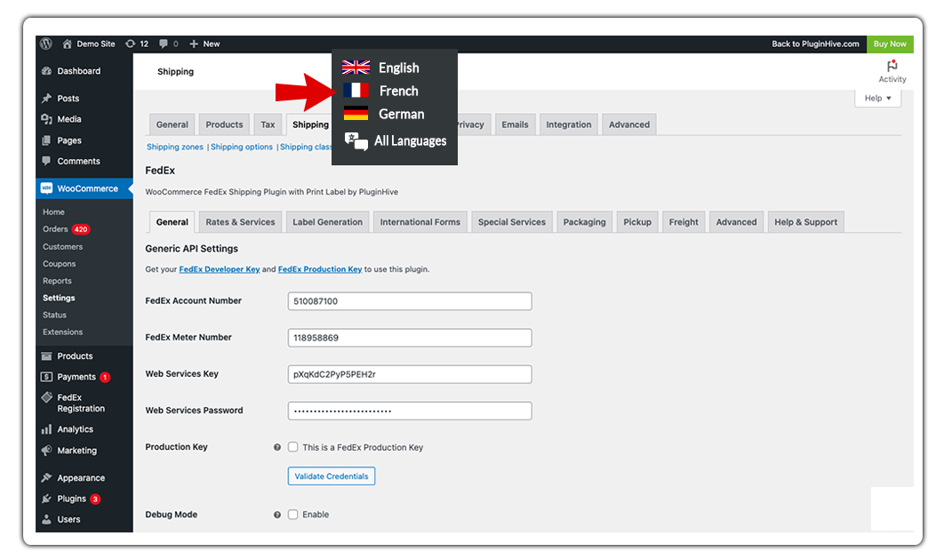Show Production Key help tooltip icon
This screenshot has height=560, width=944.
click(277, 447)
